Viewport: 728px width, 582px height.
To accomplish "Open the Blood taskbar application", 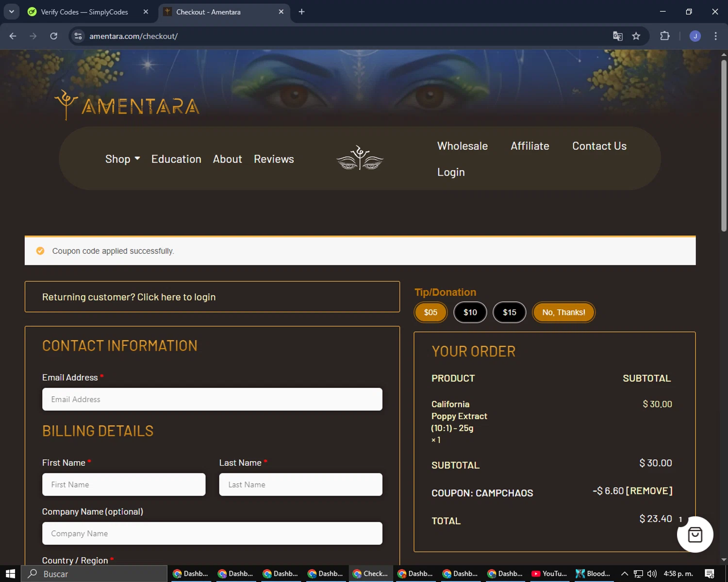I will [x=593, y=574].
